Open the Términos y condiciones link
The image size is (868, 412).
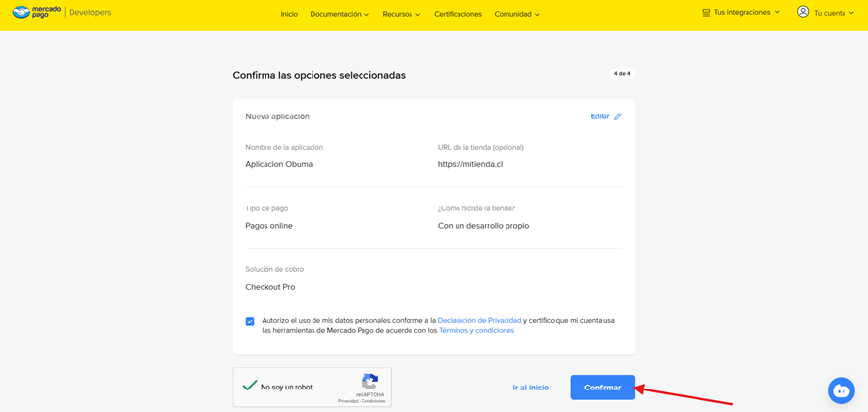click(476, 331)
